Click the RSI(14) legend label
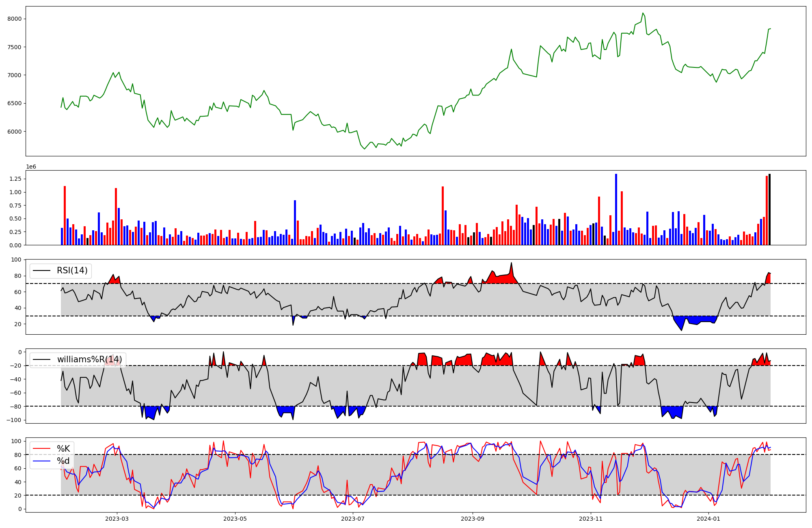Viewport: 812px width, 528px height. pos(72,270)
